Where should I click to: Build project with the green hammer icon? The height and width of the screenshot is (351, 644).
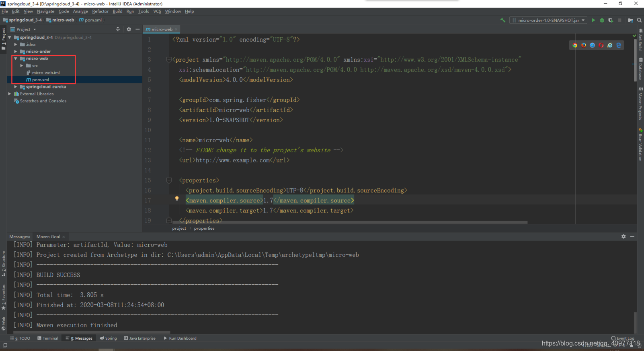click(502, 20)
